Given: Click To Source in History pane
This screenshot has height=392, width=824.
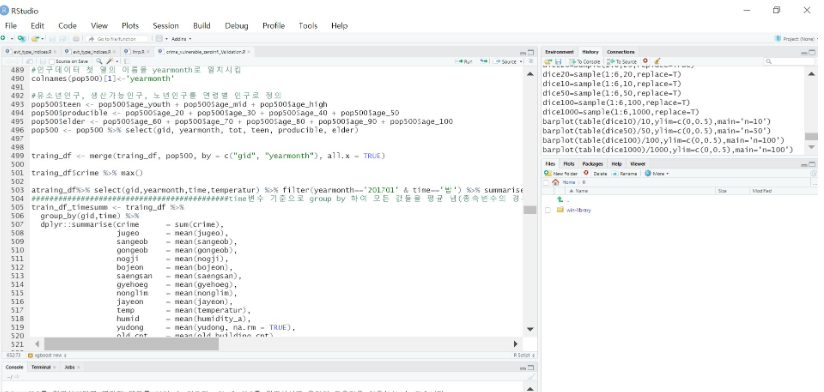Looking at the screenshot, I should pos(622,61).
